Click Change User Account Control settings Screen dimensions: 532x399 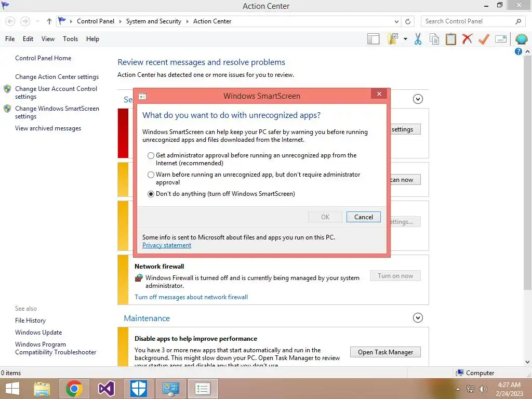[56, 92]
